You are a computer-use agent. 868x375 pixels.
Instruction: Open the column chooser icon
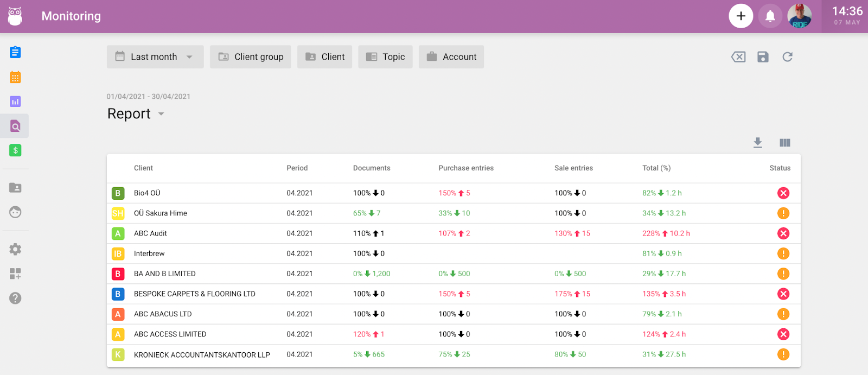point(785,143)
